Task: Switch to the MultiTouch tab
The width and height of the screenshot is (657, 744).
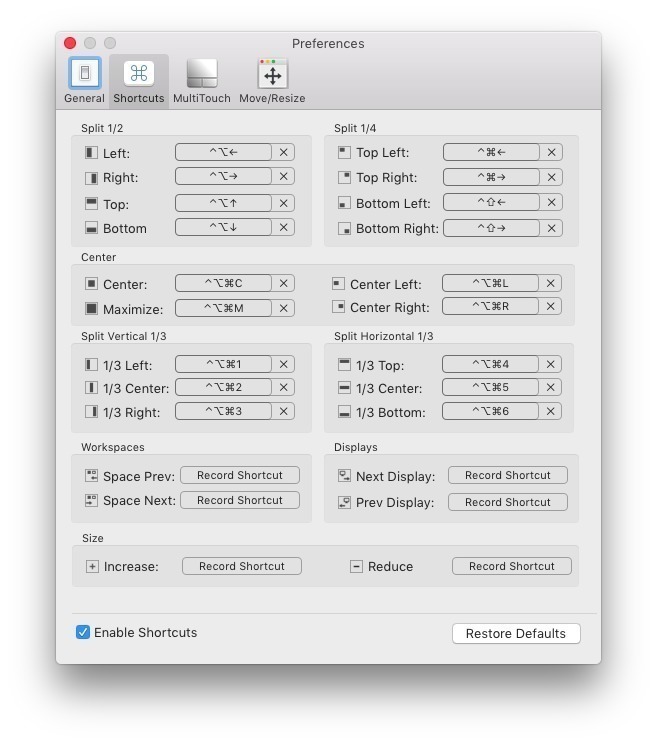Action: [x=201, y=80]
